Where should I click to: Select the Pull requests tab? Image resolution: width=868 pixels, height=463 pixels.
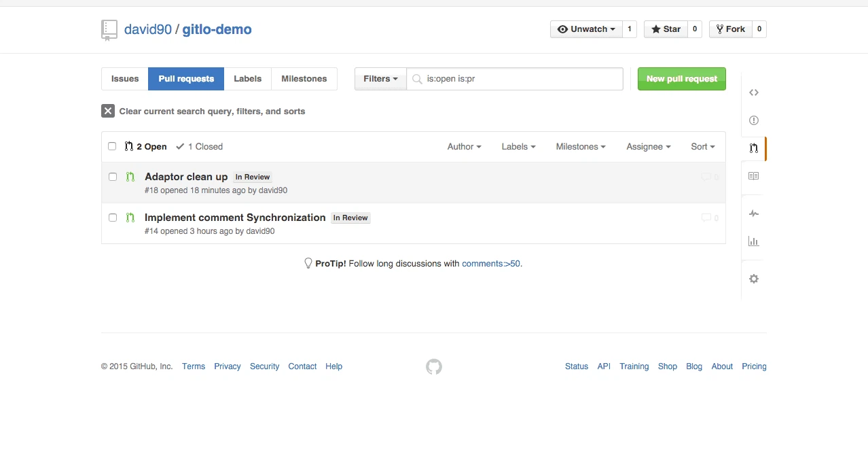coord(186,79)
